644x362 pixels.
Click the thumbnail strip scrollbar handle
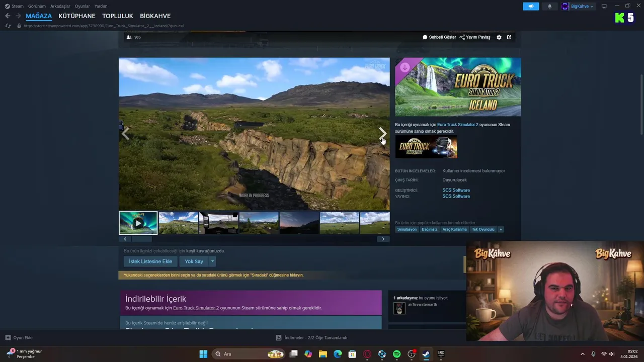142,239
